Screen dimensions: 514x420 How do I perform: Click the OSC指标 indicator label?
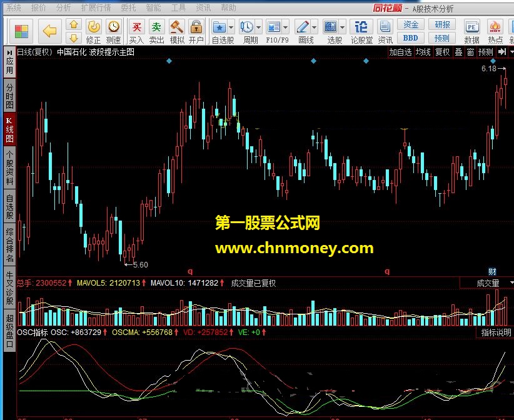pyautogui.click(x=33, y=332)
